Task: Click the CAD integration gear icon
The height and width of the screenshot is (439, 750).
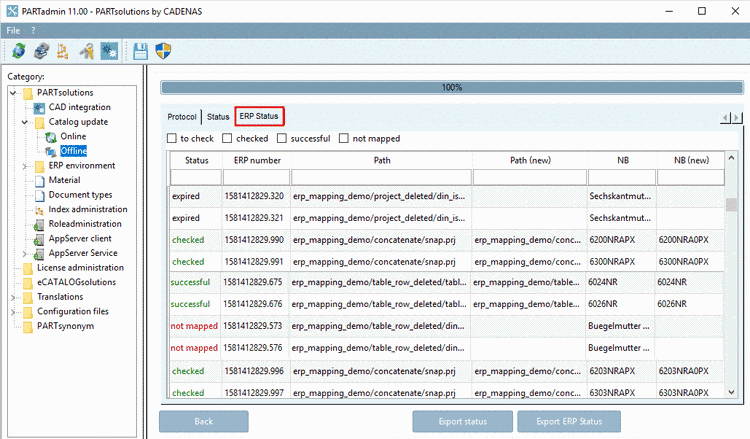Action: pos(40,108)
